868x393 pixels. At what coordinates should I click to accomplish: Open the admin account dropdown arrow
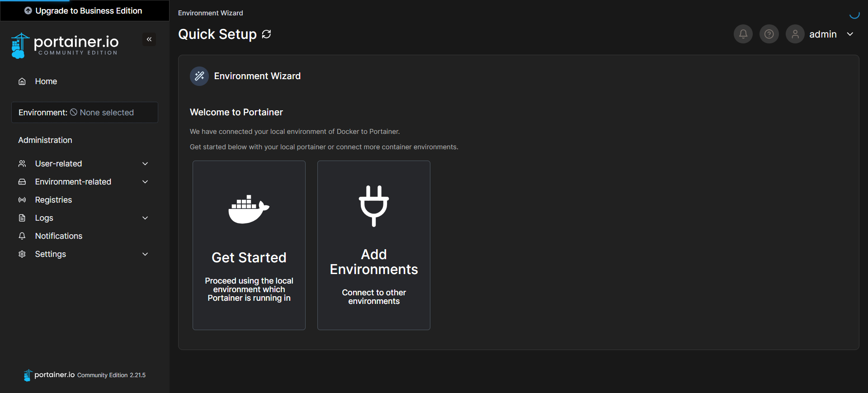pyautogui.click(x=850, y=34)
